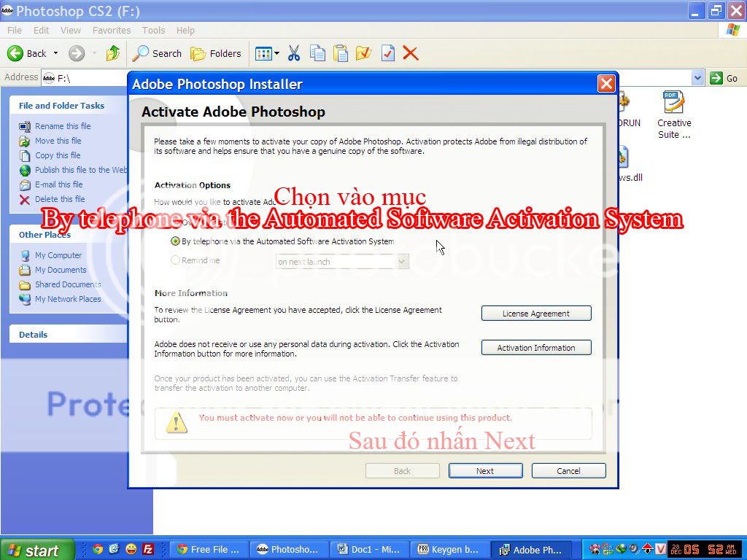Screen dimensions: 747x560
Task: Click the Copy icon in Explorer toolbar
Action: coord(317,53)
